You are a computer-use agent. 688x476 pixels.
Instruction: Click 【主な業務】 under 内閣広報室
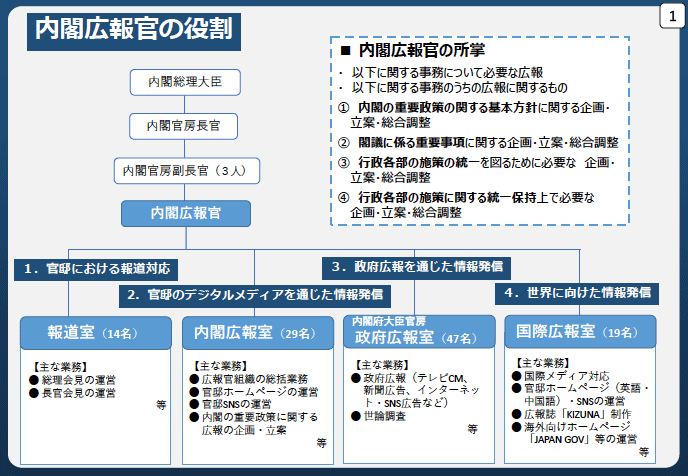point(221,366)
